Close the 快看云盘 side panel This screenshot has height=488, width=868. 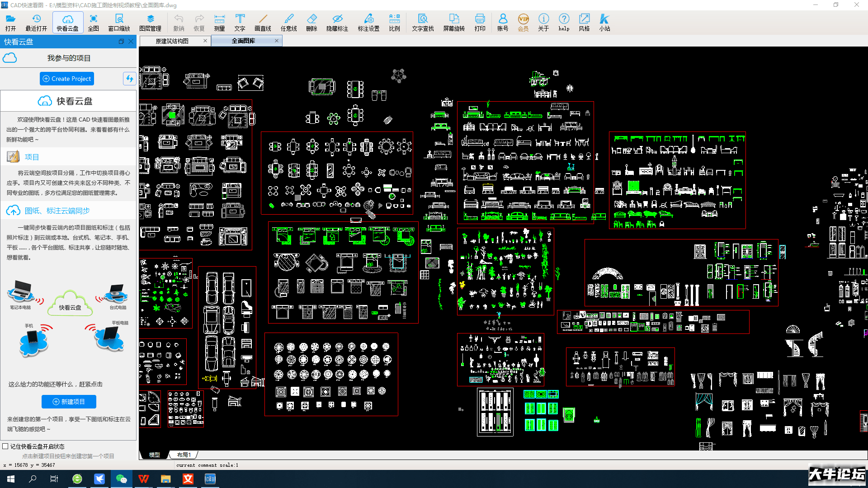click(x=131, y=42)
